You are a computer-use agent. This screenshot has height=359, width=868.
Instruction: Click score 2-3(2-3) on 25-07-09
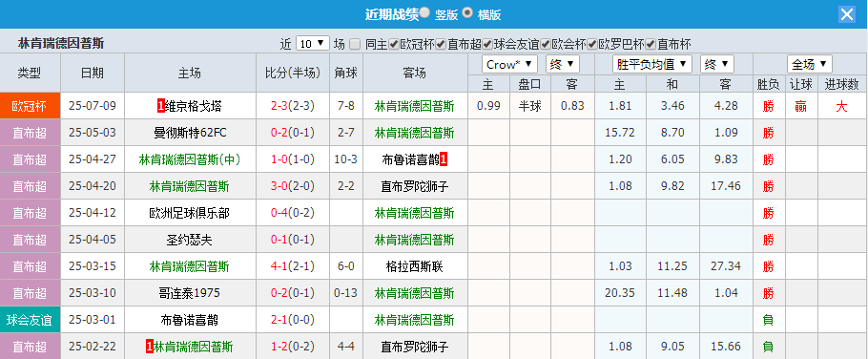292,106
